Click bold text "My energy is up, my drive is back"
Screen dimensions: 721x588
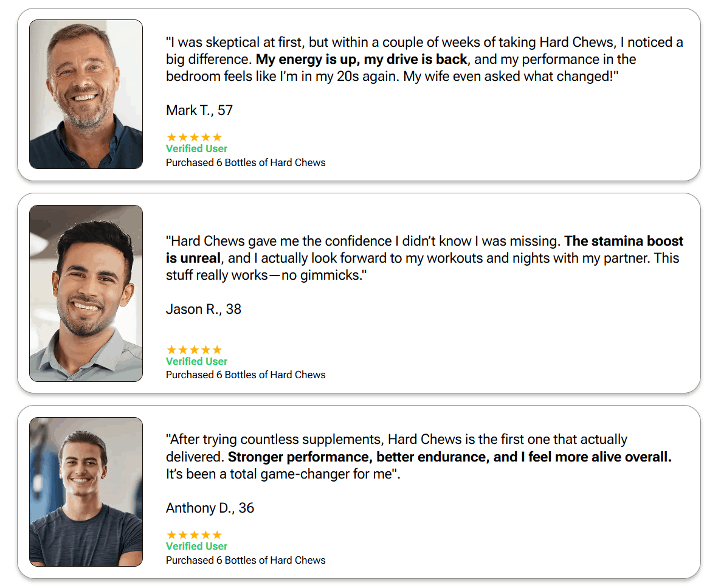coord(362,60)
